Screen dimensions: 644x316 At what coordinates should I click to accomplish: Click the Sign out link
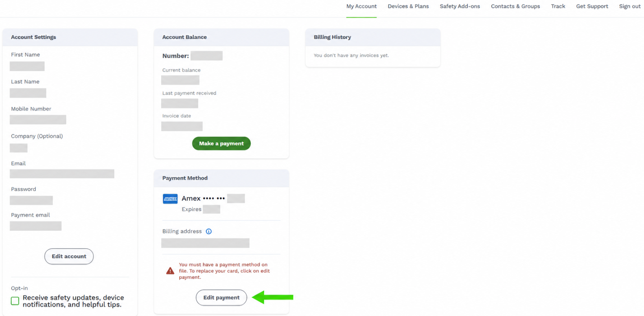(629, 6)
